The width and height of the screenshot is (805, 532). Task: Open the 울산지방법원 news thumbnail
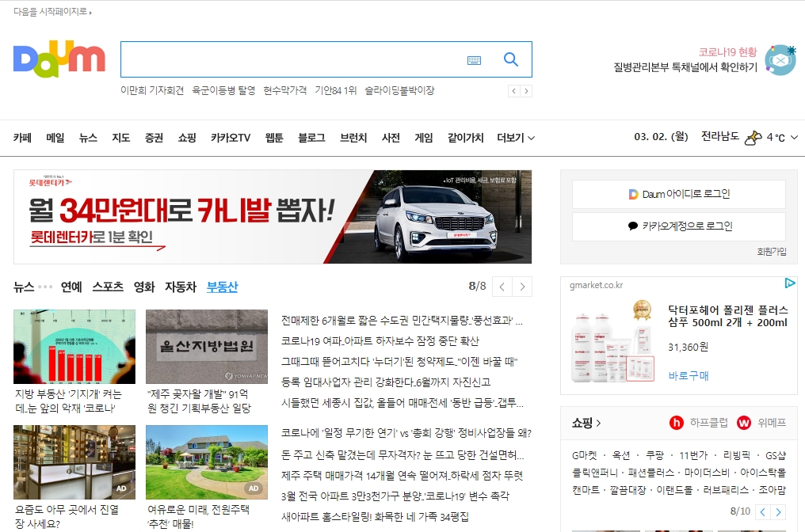tap(207, 347)
